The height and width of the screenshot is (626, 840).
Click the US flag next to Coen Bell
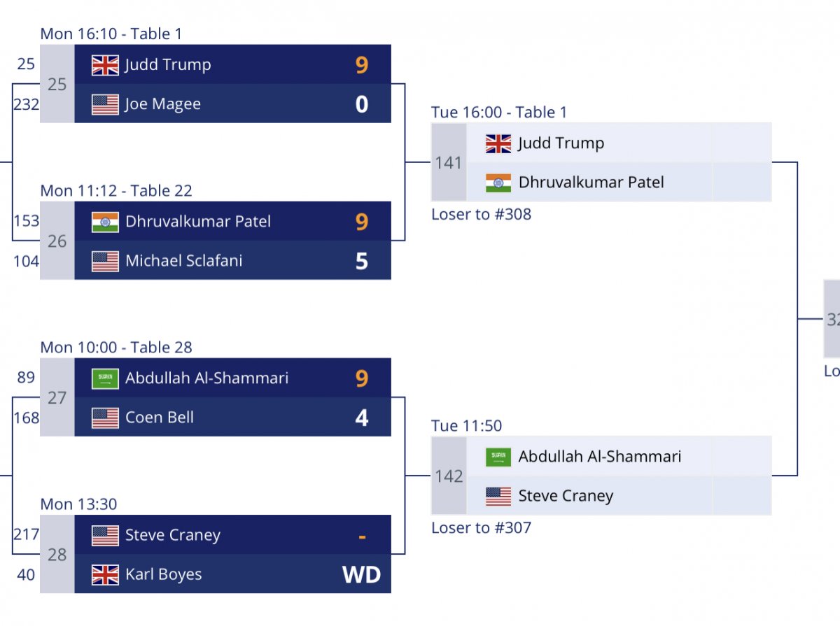105,418
